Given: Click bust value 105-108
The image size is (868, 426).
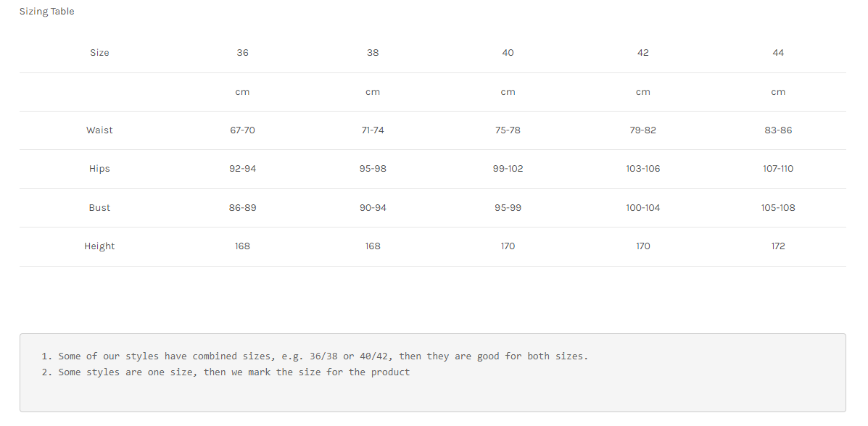Looking at the screenshot, I should point(778,208).
